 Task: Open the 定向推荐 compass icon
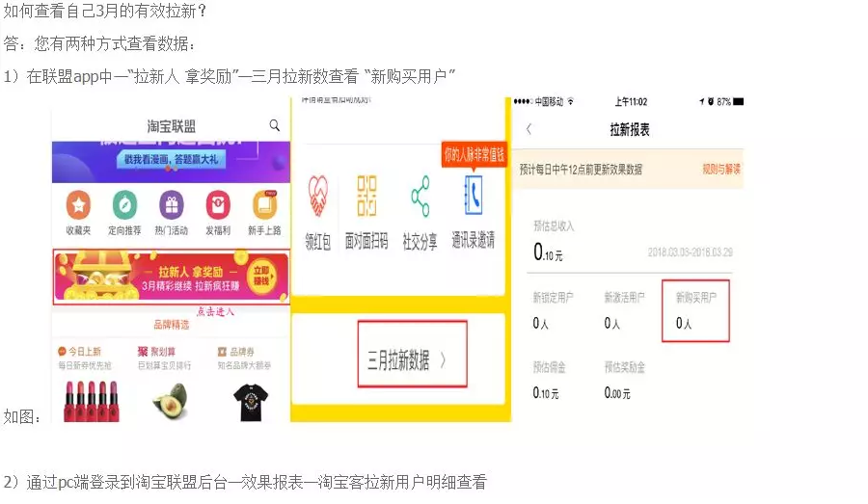point(124,205)
